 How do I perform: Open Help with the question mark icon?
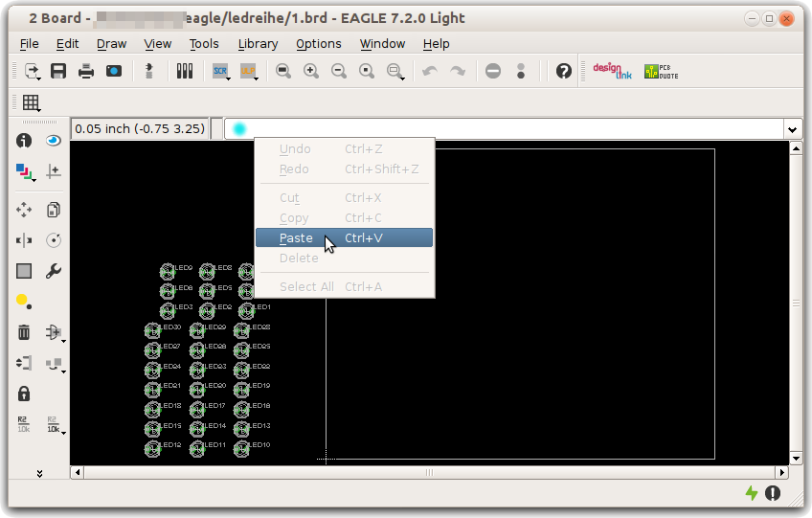[x=563, y=71]
